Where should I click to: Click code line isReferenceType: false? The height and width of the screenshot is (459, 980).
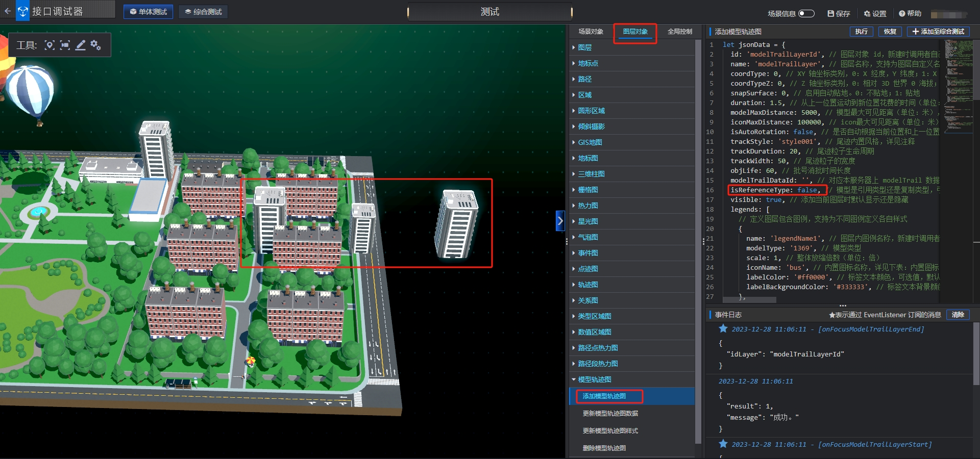[775, 190]
